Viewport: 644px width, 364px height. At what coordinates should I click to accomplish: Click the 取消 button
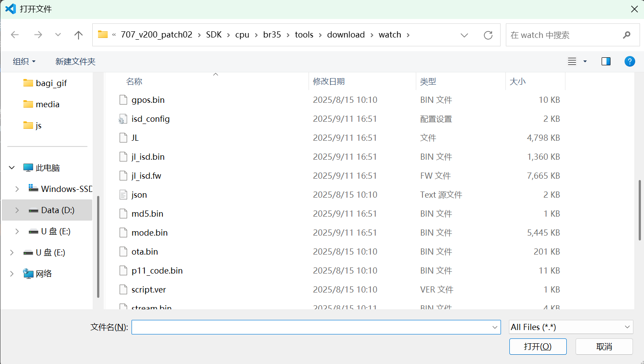point(604,346)
